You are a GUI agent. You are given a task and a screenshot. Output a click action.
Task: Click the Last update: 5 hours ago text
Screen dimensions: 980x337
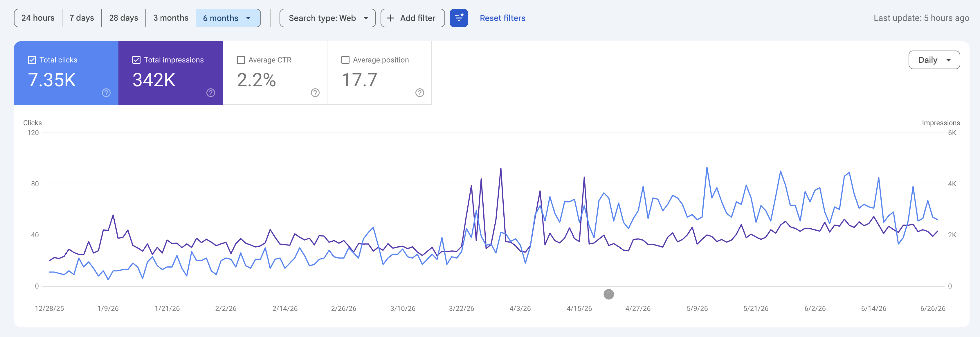(x=921, y=18)
